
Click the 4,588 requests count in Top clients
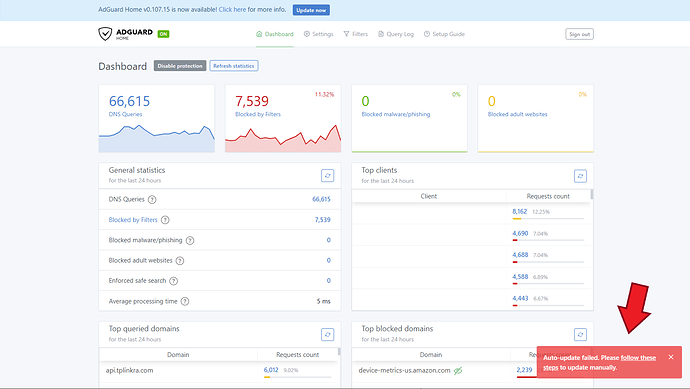tap(520, 277)
